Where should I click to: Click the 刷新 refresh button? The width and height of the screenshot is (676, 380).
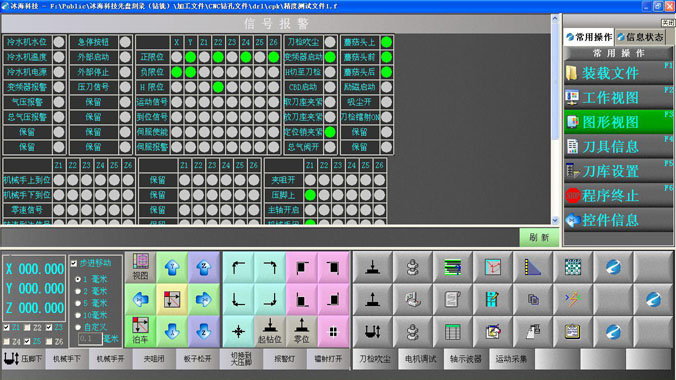(539, 237)
